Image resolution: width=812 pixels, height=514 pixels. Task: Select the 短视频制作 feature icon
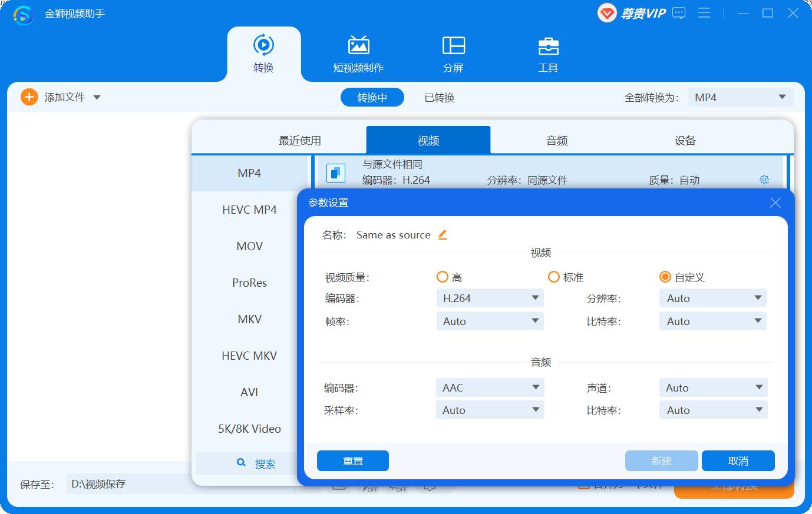359,44
